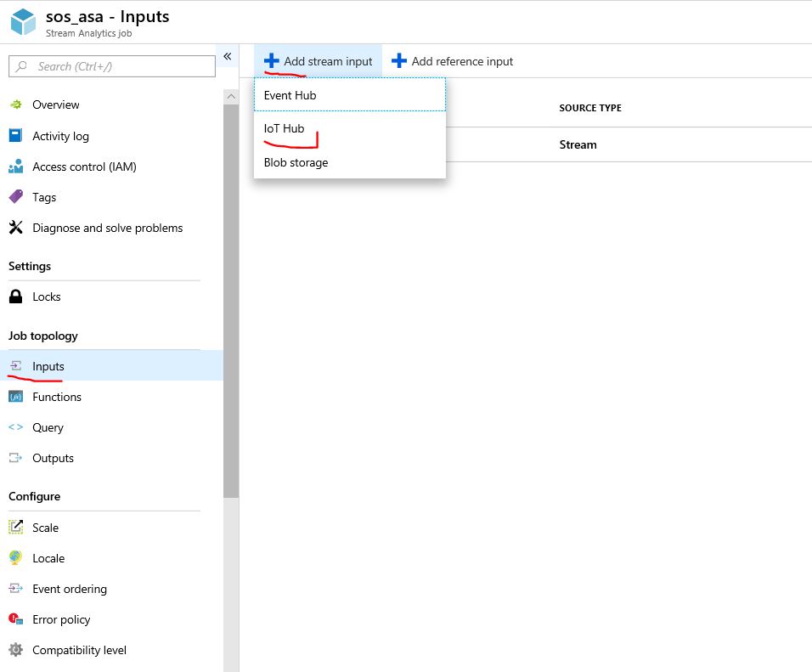This screenshot has height=672, width=812.
Task: Open the Query editor link
Action: point(48,428)
